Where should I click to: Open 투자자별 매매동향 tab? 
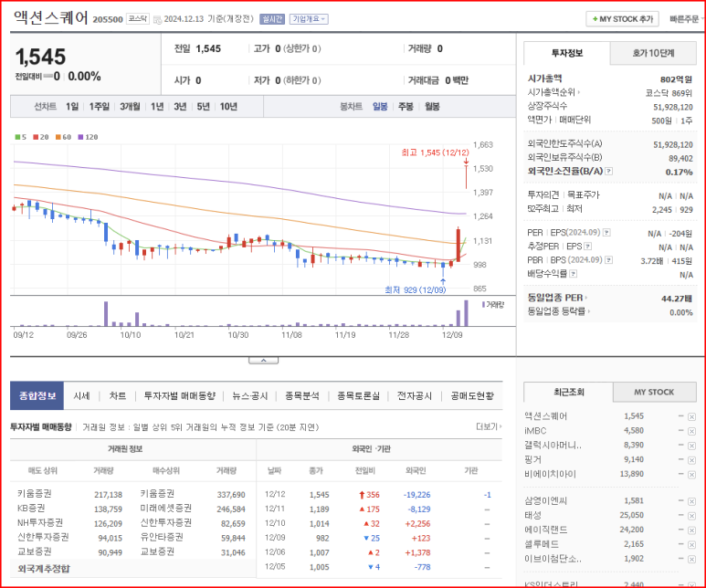tap(180, 395)
